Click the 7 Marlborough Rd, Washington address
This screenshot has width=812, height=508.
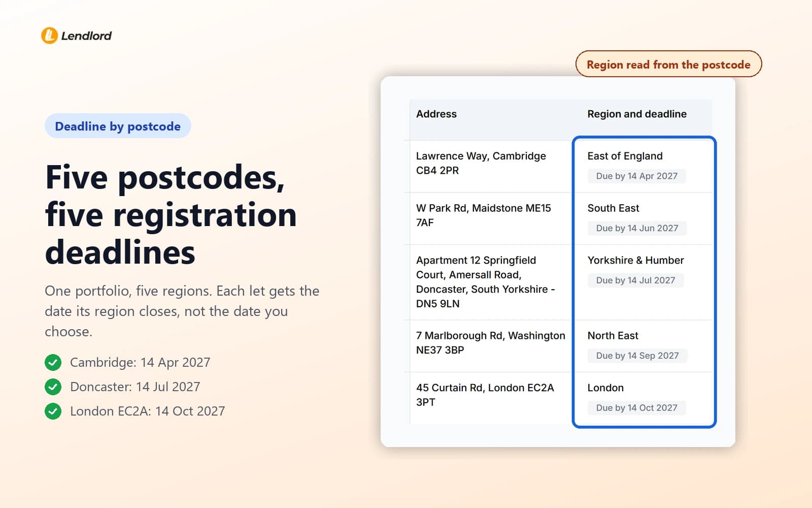491,343
